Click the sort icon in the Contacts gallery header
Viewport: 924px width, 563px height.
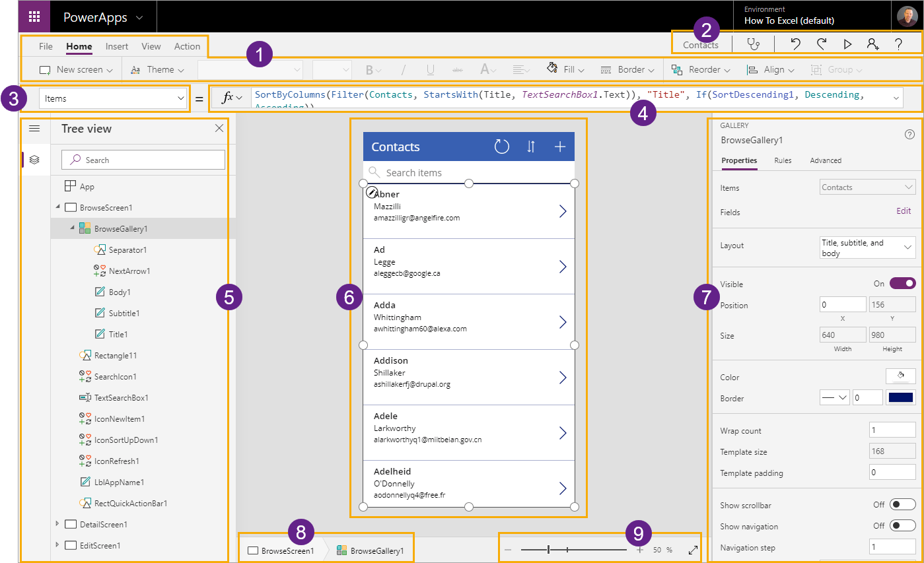click(531, 146)
